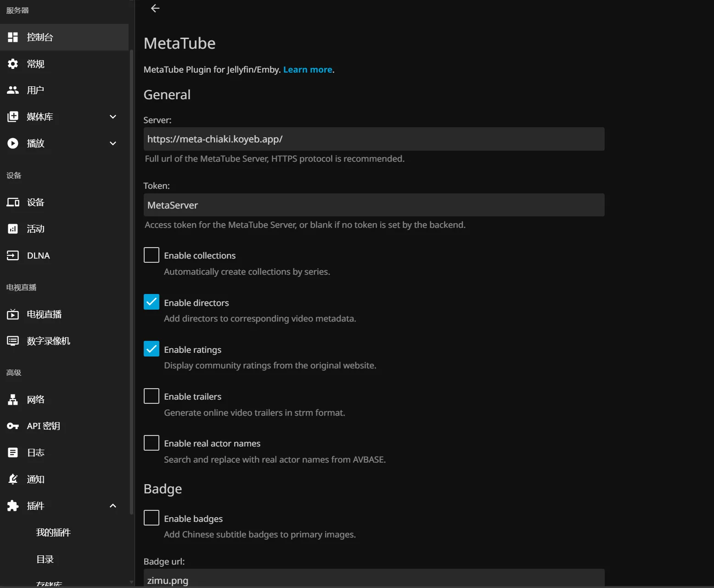Open 日志 logs page
The image size is (714, 588).
64,452
